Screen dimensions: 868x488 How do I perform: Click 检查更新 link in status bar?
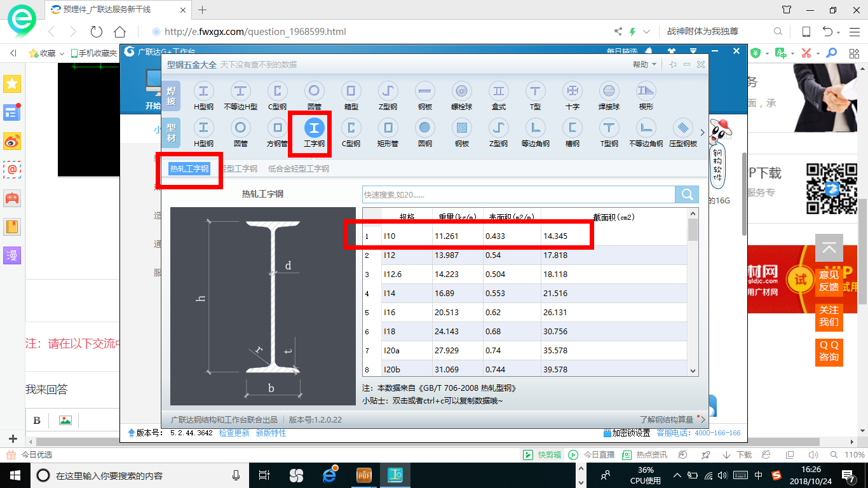tap(234, 433)
